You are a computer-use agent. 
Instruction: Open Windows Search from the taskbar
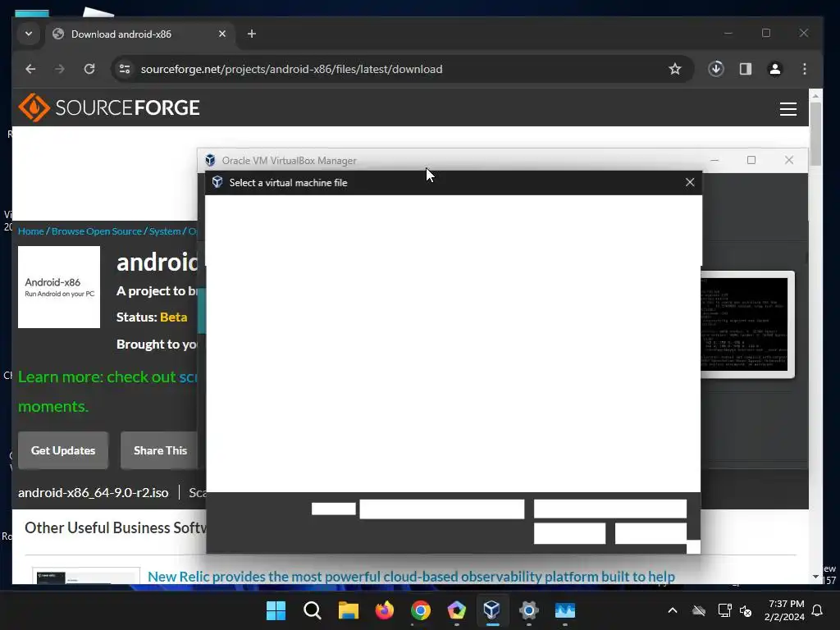[313, 610]
